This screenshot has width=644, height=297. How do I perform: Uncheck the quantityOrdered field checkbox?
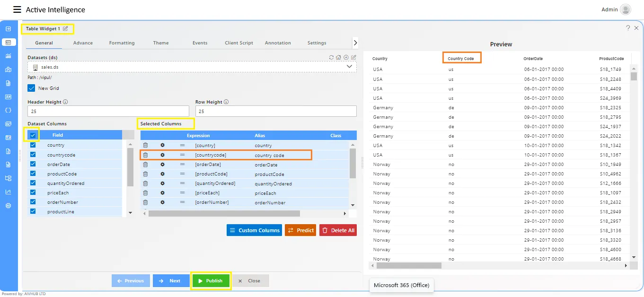pos(33,183)
